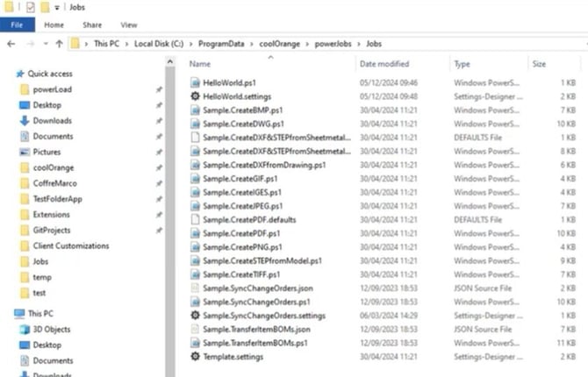Expand chevron after powerJobs breadcrumb

(x=359, y=44)
